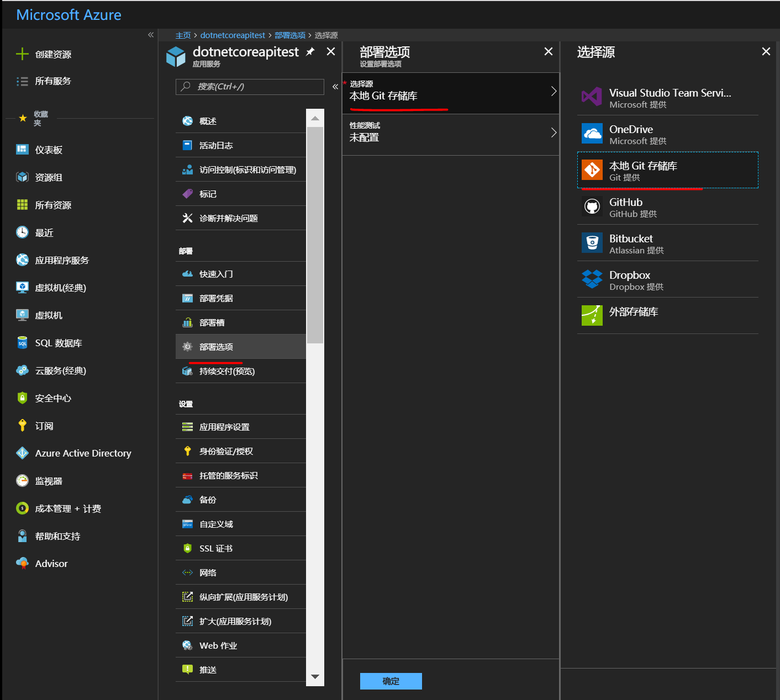This screenshot has height=700, width=780.
Task: Select the GitHub octocat icon
Action: pyautogui.click(x=592, y=206)
